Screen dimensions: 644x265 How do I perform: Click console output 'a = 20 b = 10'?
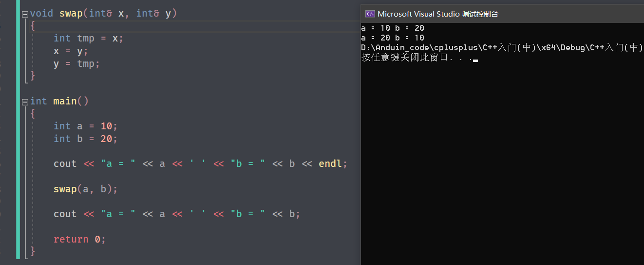point(393,38)
